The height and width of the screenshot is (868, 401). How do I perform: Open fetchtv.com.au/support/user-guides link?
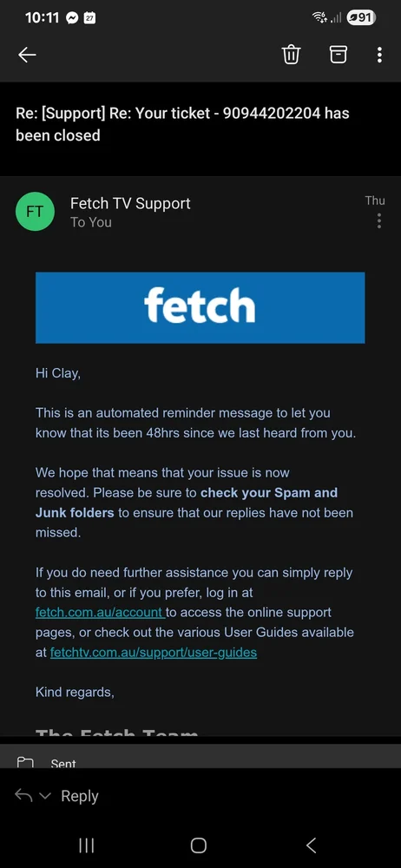point(154,652)
